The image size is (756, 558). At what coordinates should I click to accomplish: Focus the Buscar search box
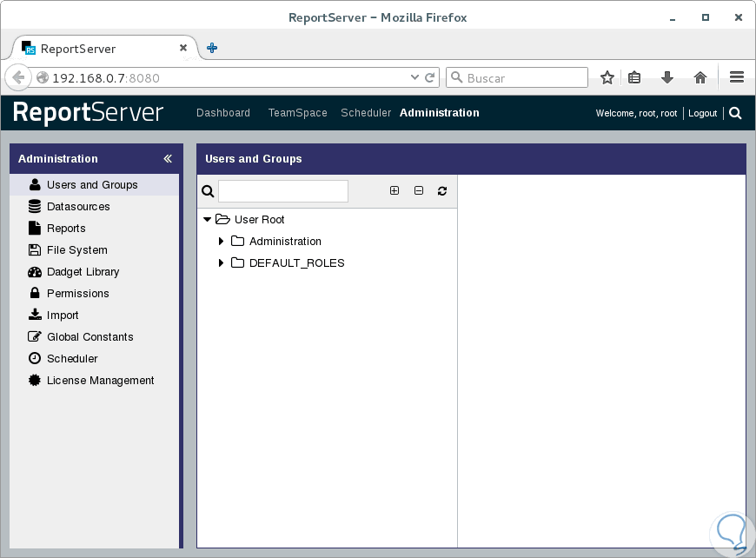(517, 77)
